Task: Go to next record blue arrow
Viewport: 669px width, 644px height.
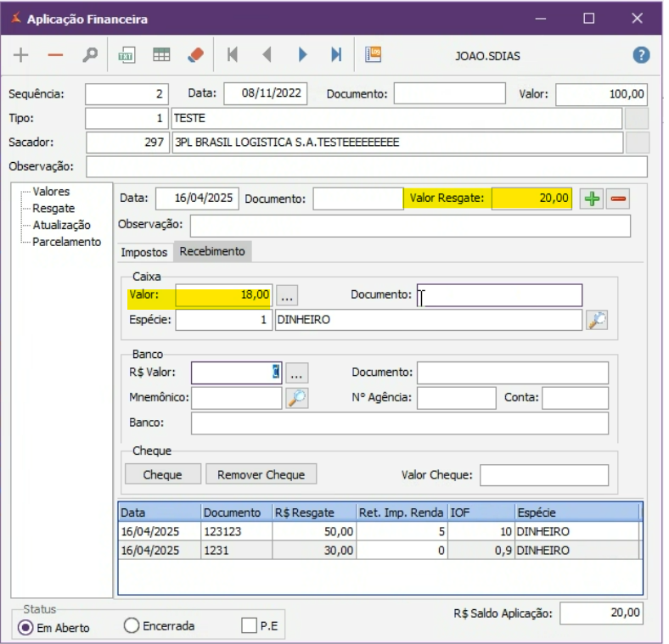Action: click(x=302, y=54)
